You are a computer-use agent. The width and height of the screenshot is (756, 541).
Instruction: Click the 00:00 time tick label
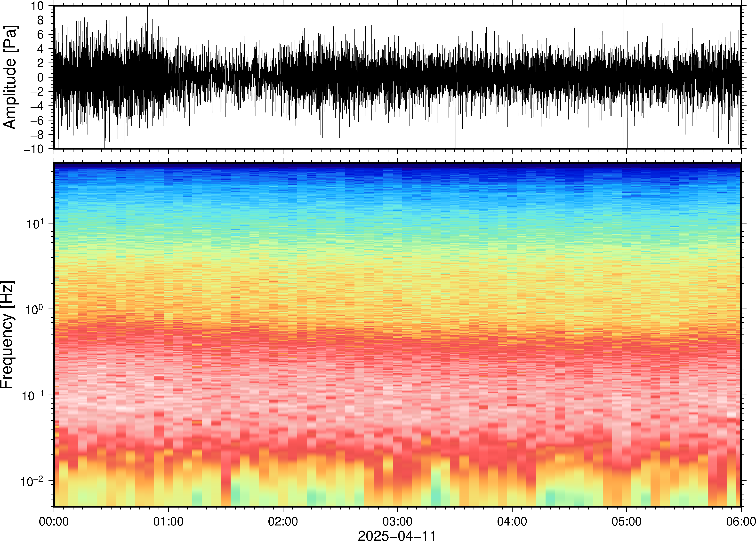[x=54, y=521]
